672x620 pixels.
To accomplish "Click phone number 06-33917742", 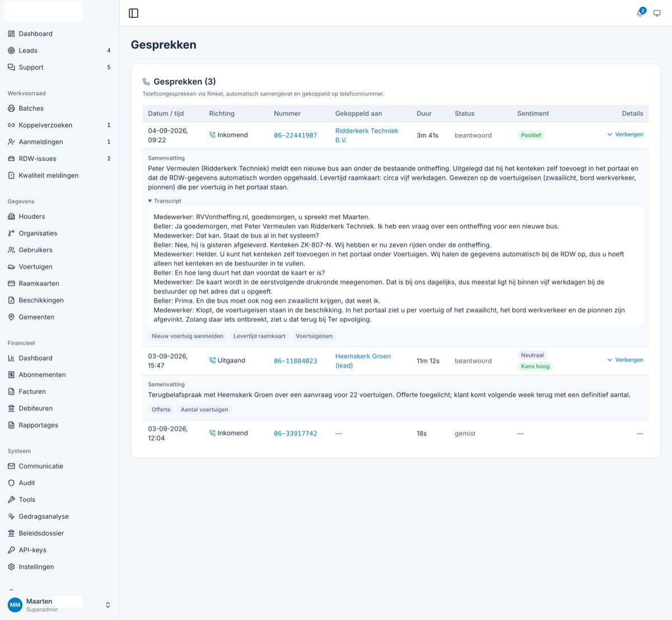I will coord(295,434).
